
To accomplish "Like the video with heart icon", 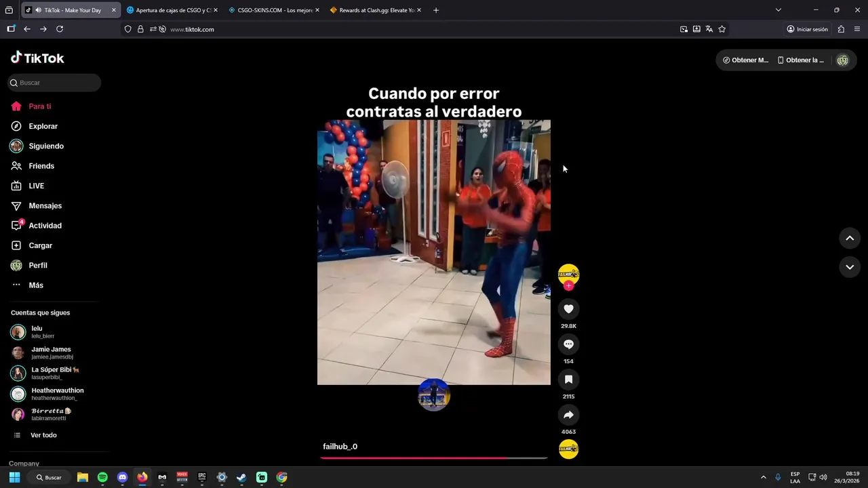I will (568, 309).
